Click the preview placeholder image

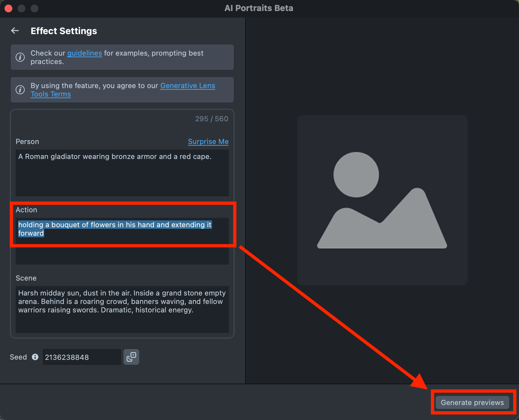click(382, 200)
